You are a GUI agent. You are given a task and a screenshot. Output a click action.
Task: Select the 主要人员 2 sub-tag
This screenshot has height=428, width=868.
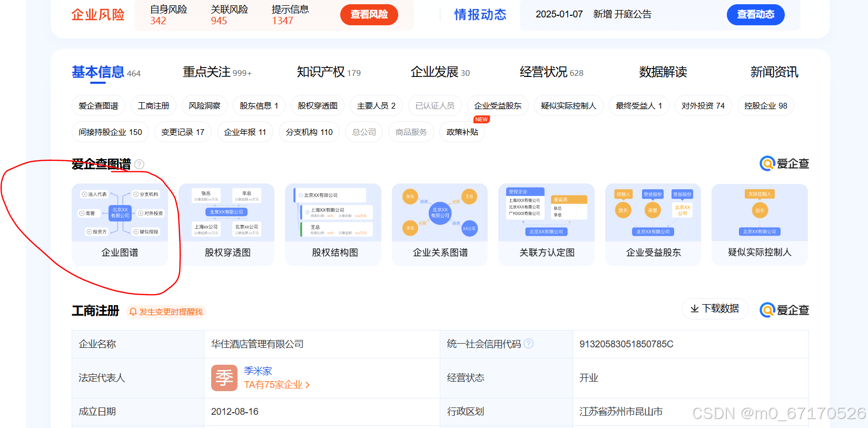pos(376,106)
